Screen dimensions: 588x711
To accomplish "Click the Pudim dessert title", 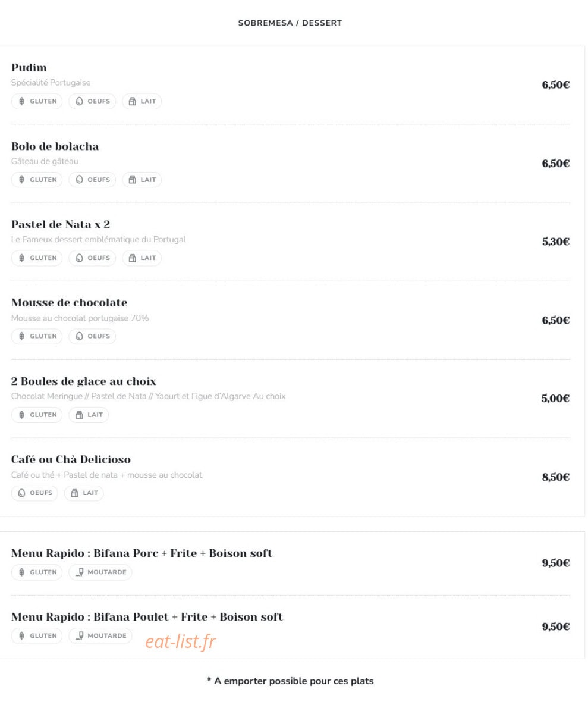I will click(x=29, y=68).
